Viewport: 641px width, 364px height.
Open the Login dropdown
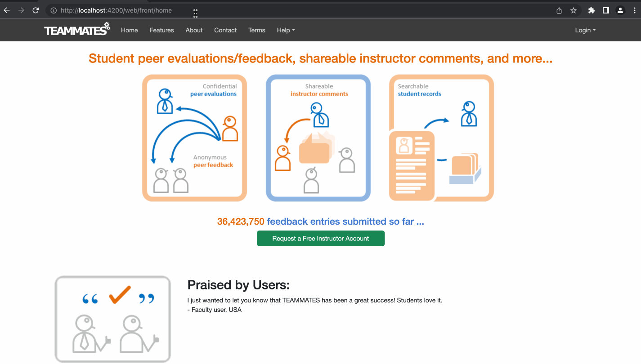point(585,30)
